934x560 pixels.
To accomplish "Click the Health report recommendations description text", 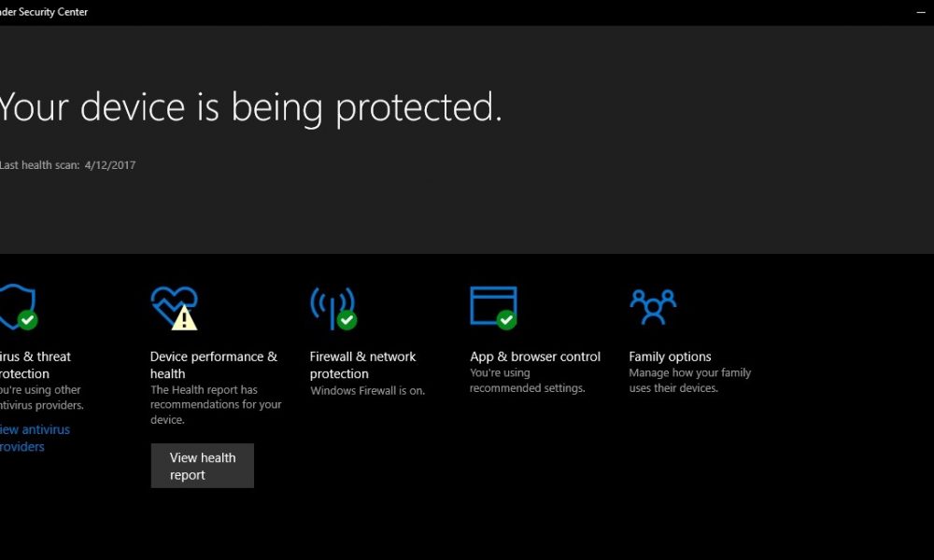I will click(x=216, y=405).
